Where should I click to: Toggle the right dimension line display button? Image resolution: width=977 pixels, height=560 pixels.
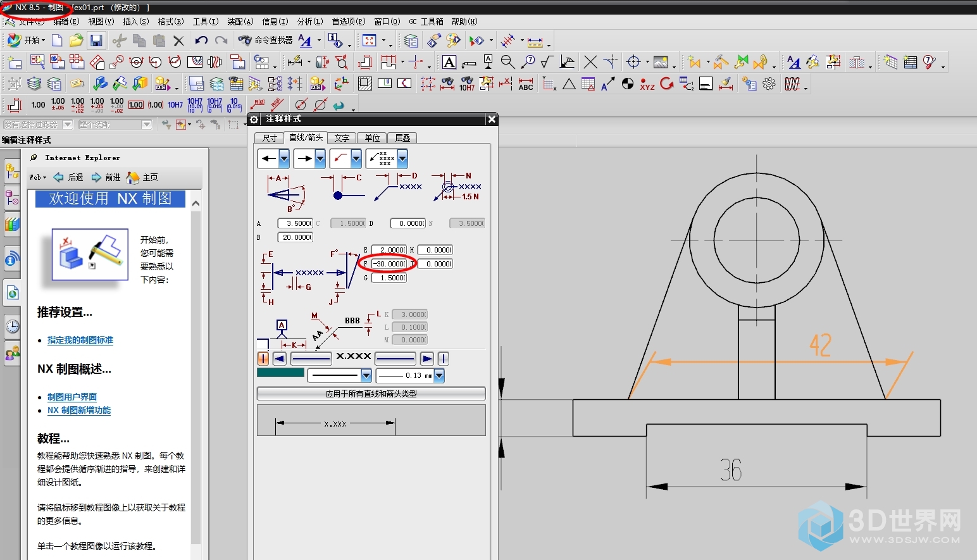[x=395, y=359]
